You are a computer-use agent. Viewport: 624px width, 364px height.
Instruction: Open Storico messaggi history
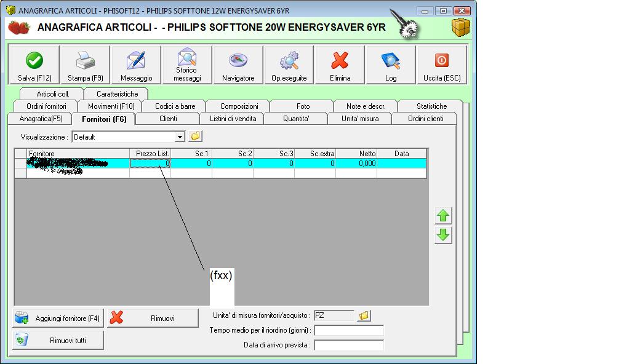pyautogui.click(x=187, y=65)
